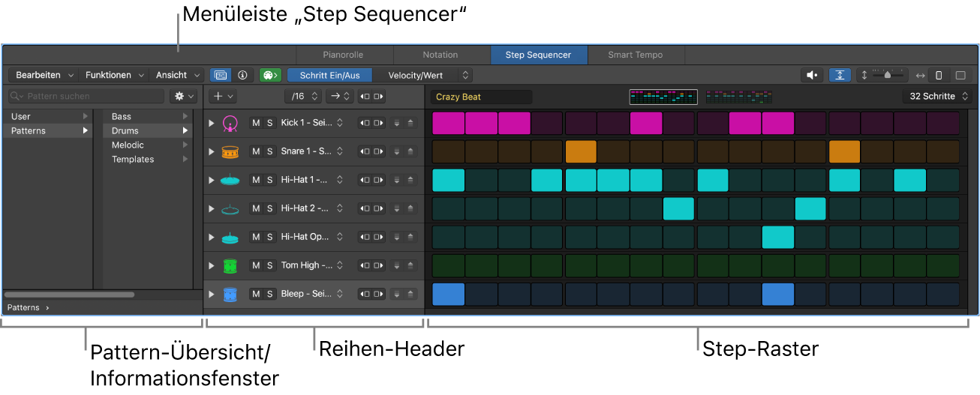The image size is (980, 395).
Task: Select the Patterns folder in browser
Action: click(x=47, y=130)
